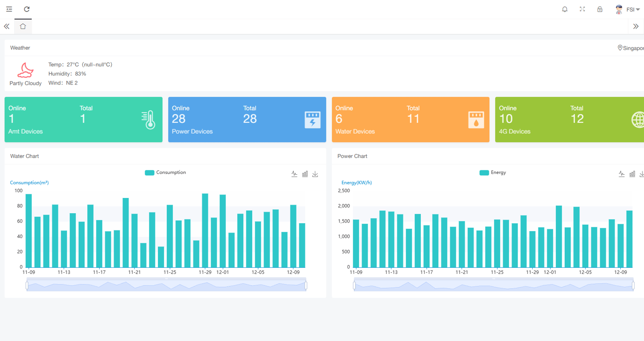Click Water Devices total value 11

coord(413,119)
